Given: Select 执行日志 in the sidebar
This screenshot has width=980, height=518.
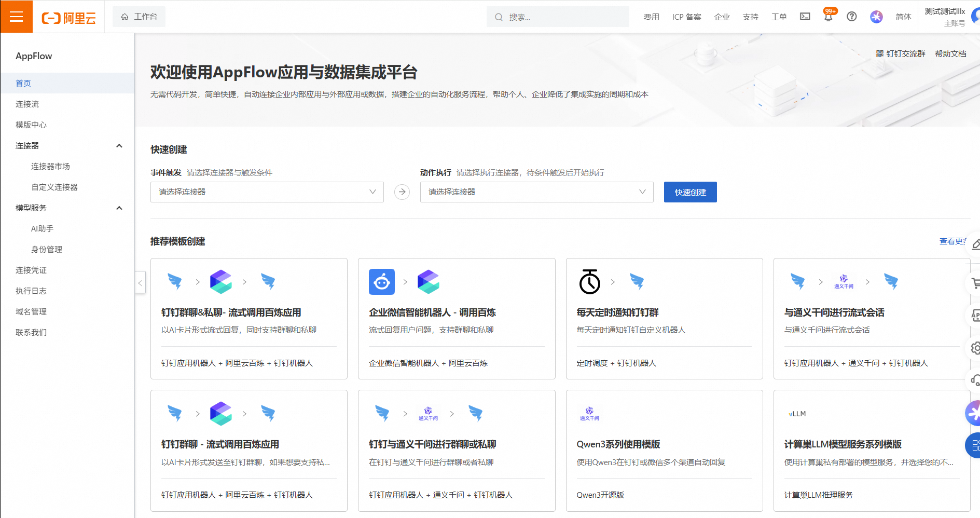Looking at the screenshot, I should pos(31,291).
